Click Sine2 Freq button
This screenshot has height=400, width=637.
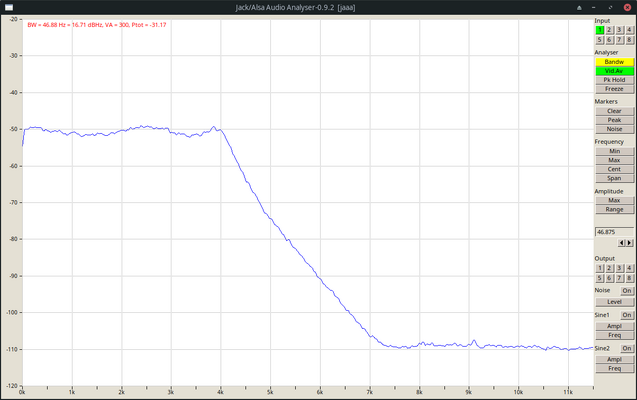(x=614, y=369)
